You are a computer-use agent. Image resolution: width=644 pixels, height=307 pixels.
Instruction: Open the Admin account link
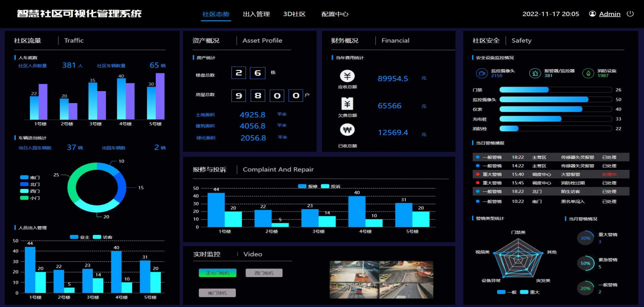(610, 14)
